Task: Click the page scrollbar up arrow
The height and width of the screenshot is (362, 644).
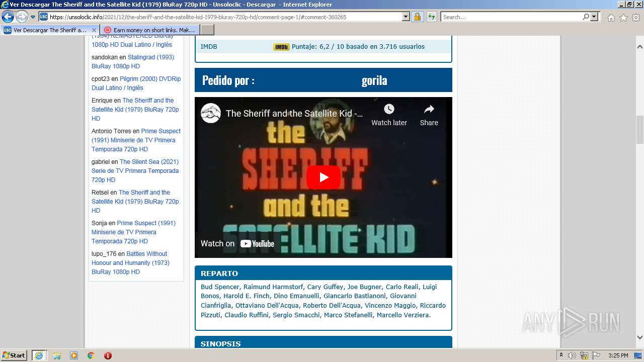Action: 639,47
